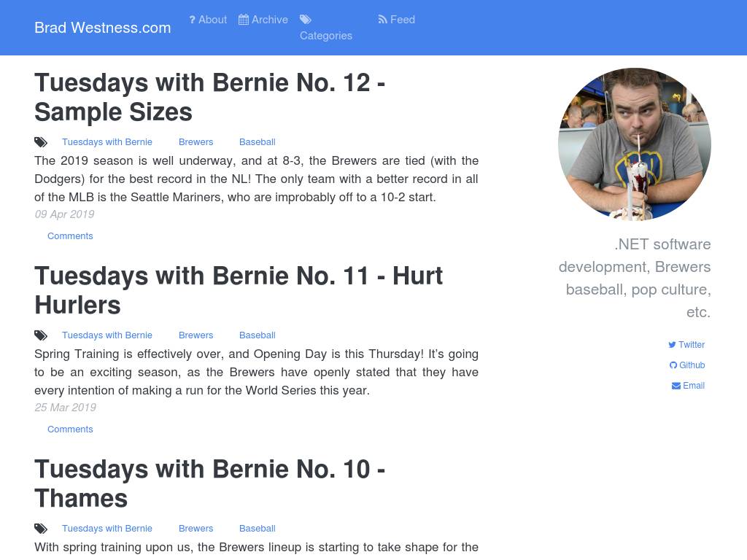Open Tuesdays with Bernie No. 10 post

tap(209, 483)
